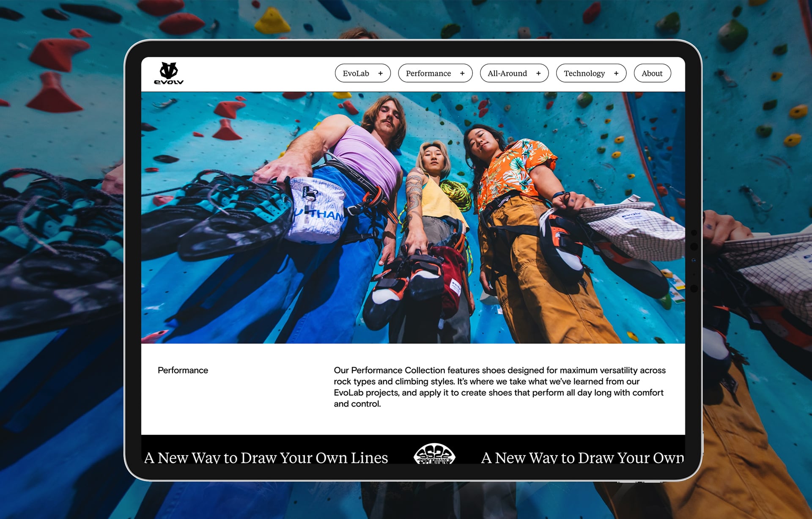Expand the Performance navigation pill
Image resolution: width=812 pixels, height=519 pixels.
click(x=428, y=74)
